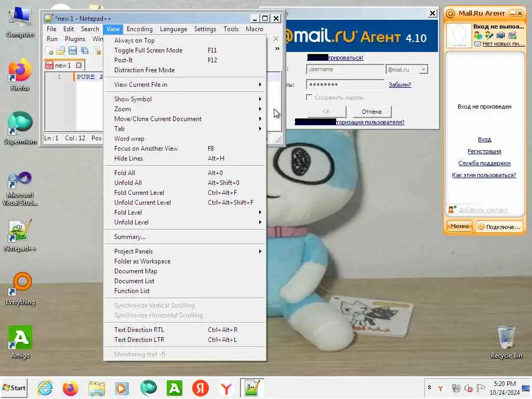Toggle Document Map panel
The height and width of the screenshot is (399, 532).
(x=184, y=271)
